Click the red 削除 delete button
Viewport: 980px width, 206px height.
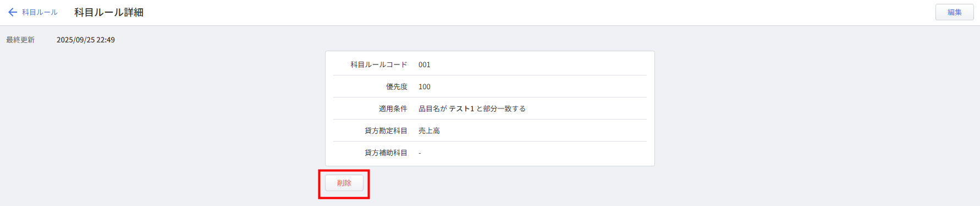click(344, 183)
